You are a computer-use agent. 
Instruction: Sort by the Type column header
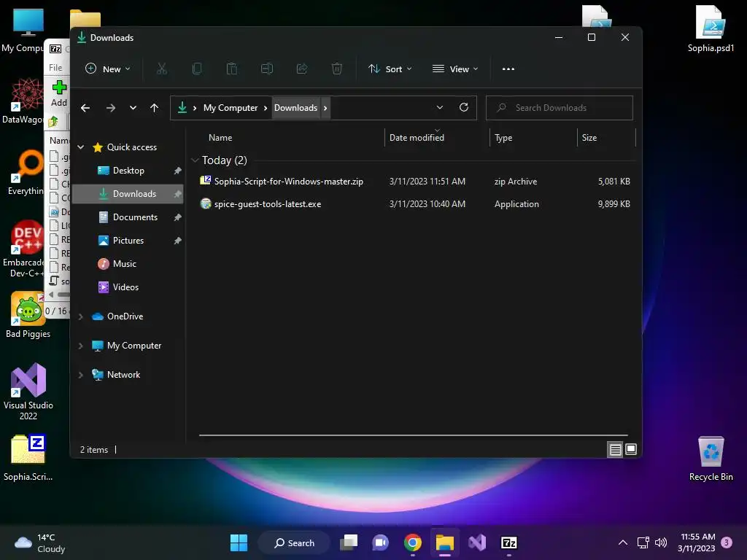[x=503, y=138]
